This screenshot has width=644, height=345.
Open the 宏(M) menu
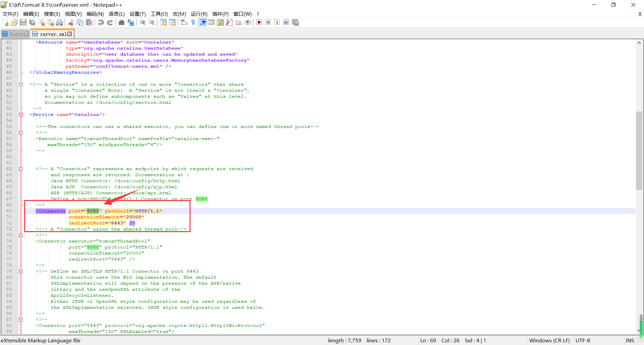click(x=179, y=14)
